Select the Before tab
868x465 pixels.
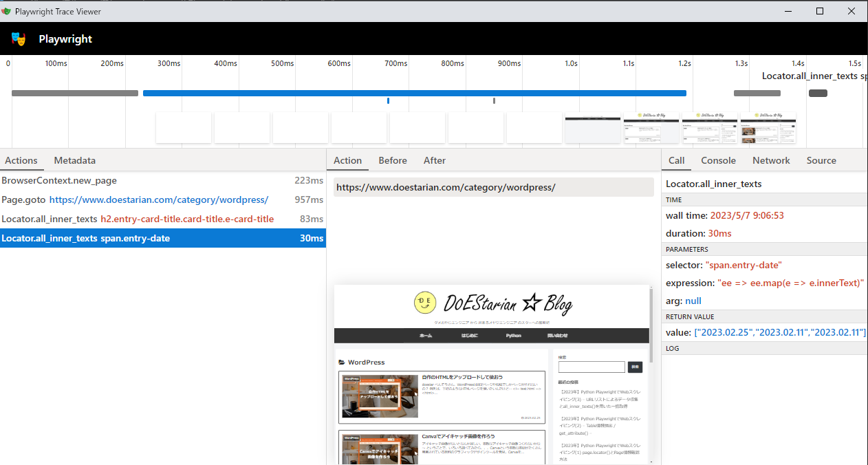(x=392, y=160)
